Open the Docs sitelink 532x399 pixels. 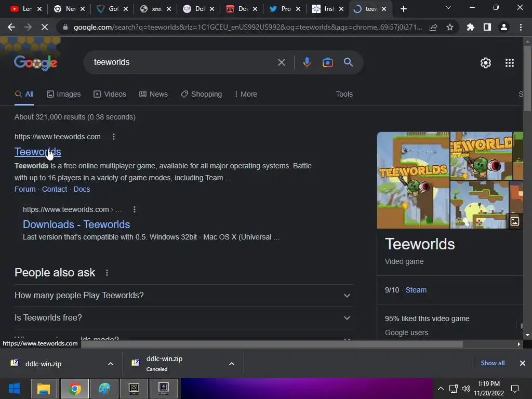(82, 189)
